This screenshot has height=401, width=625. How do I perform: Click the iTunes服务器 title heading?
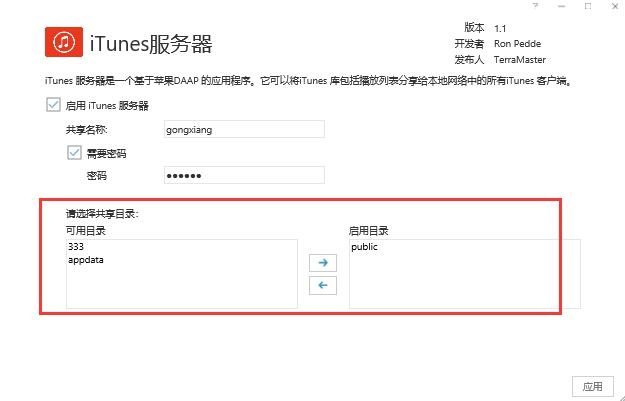[151, 44]
